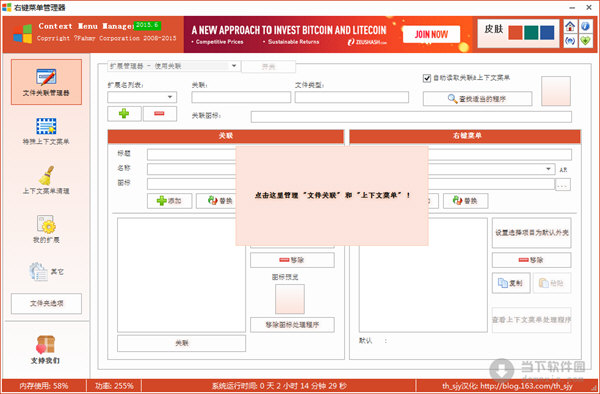Click the association list box on the left
This screenshot has width=600, height=394.
click(181, 275)
